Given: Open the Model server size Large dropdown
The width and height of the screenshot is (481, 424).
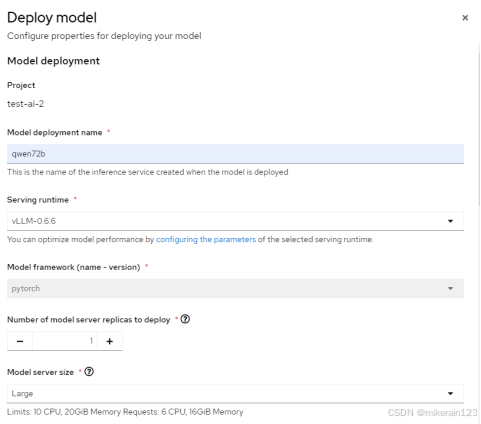Looking at the screenshot, I should 235,393.
